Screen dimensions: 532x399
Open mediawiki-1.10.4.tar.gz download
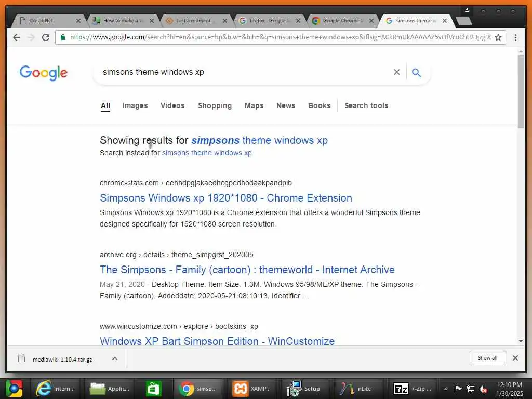(62, 360)
